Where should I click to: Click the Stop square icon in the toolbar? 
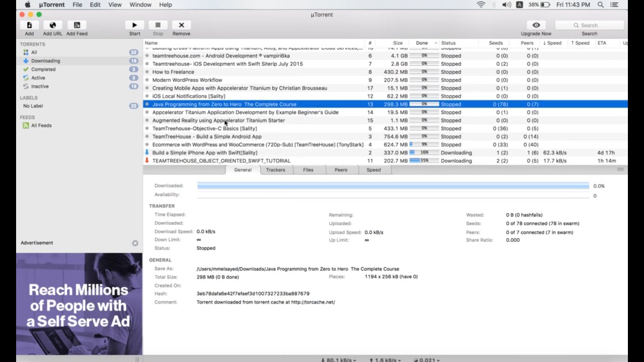tap(158, 25)
